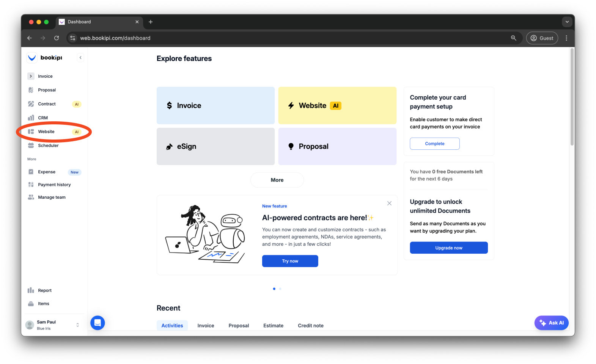The width and height of the screenshot is (596, 364).
Task: Click Complete for card payment setup
Action: tap(435, 144)
